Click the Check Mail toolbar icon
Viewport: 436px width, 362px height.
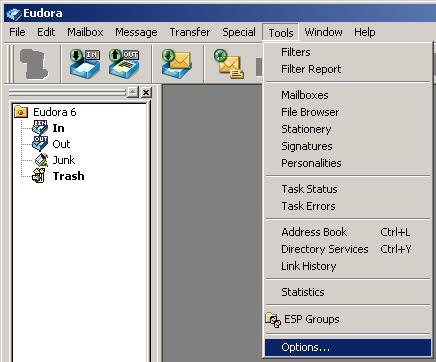point(177,64)
